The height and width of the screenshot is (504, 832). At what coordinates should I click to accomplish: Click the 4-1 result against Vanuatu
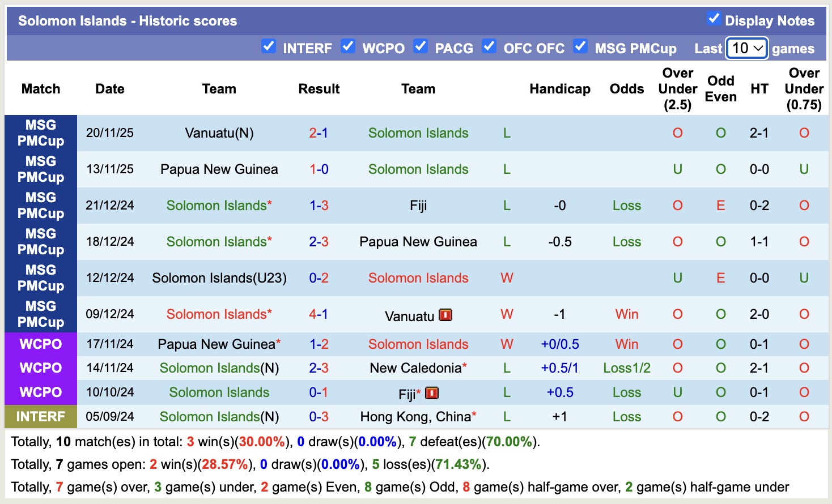coord(319,314)
